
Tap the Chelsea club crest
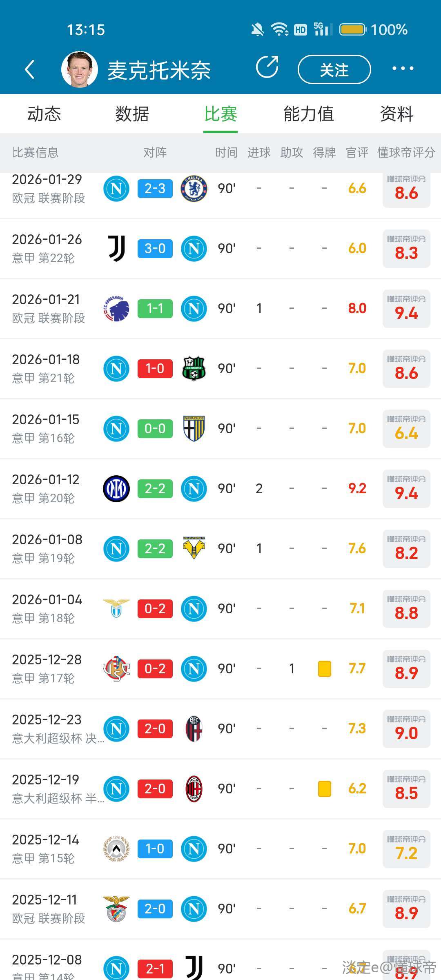click(x=194, y=189)
